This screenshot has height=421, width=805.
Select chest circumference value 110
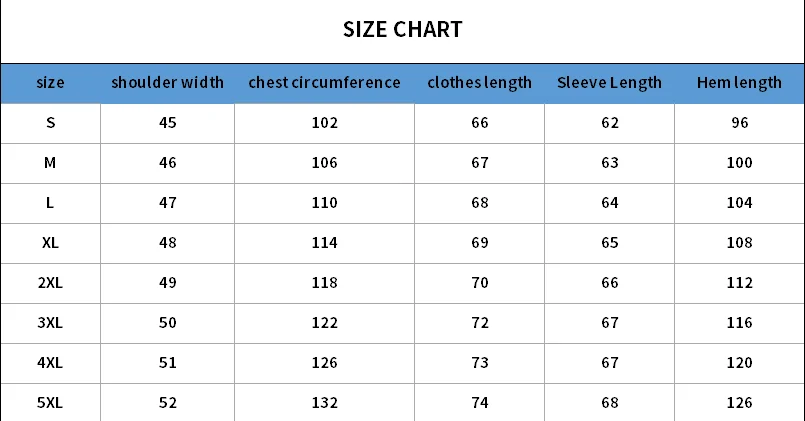click(324, 203)
